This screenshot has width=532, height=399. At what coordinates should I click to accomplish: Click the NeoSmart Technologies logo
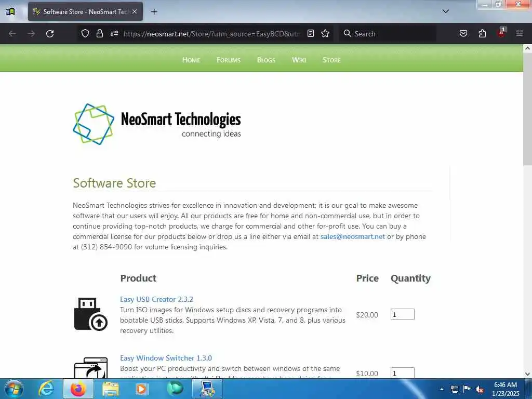tap(157, 124)
